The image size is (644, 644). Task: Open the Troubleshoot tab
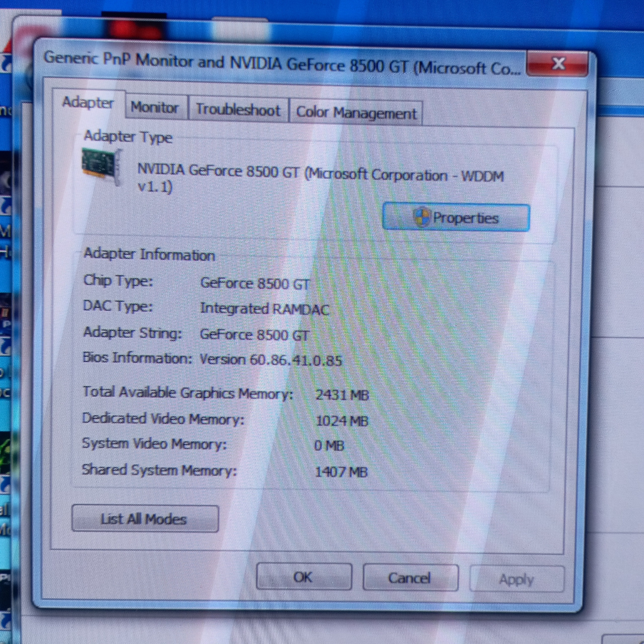(238, 110)
